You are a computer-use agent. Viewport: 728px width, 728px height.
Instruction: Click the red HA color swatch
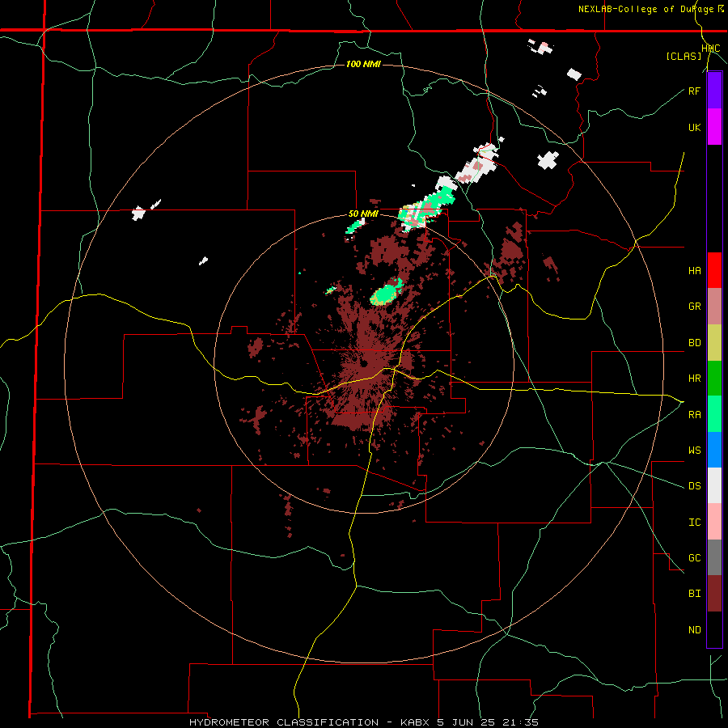point(714,270)
